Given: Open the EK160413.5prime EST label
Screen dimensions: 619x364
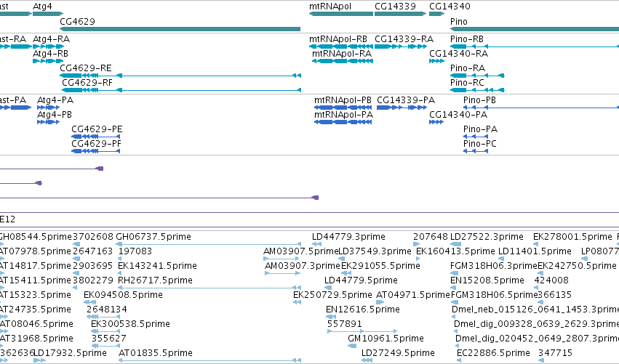Looking at the screenshot, I should coord(455,251).
